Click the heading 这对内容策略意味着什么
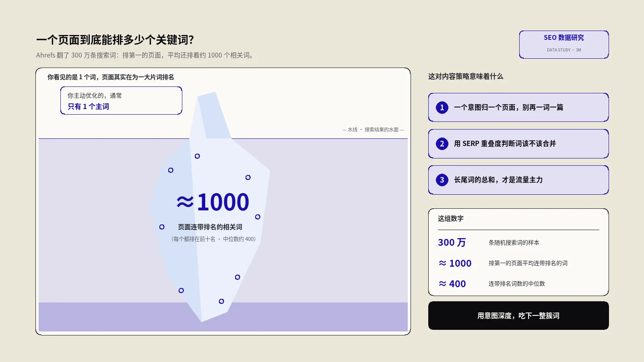Image resolution: width=644 pixels, height=362 pixels. 466,76
